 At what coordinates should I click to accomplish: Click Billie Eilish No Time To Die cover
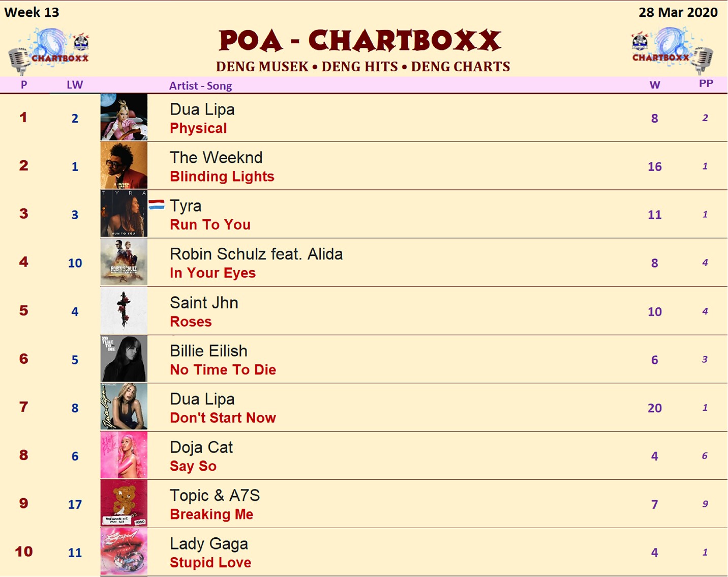coord(124,359)
